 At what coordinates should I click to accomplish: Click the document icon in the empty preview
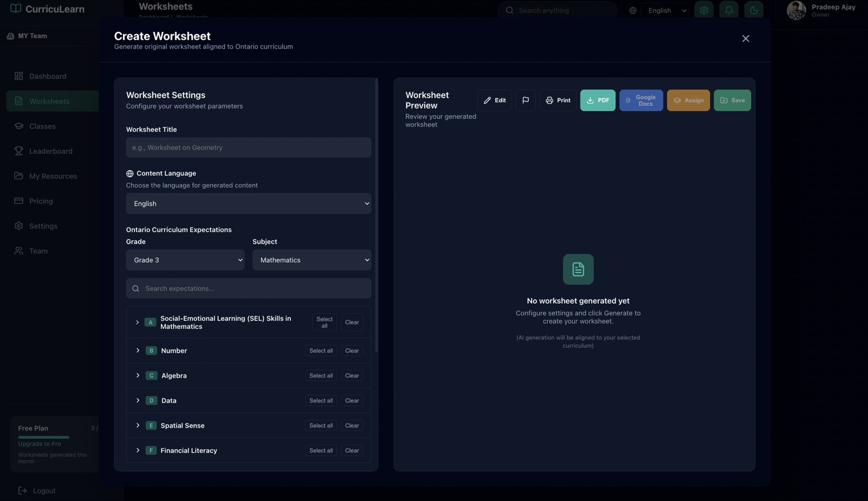click(x=578, y=269)
